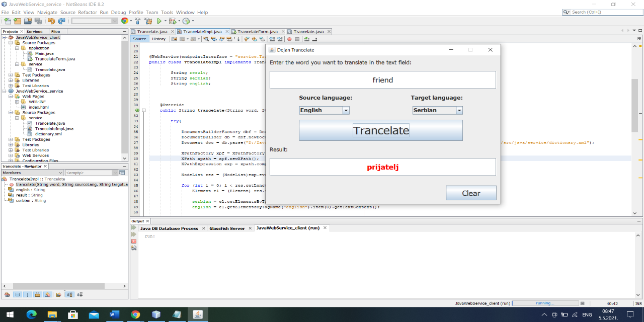Click the Undo icon in the toolbar
Screen dimensions: 644x322
click(x=51, y=21)
